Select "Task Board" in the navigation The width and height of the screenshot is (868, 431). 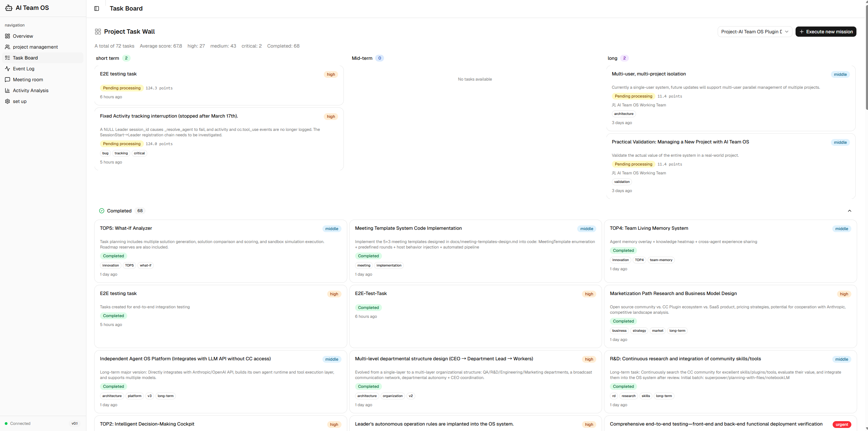point(26,57)
